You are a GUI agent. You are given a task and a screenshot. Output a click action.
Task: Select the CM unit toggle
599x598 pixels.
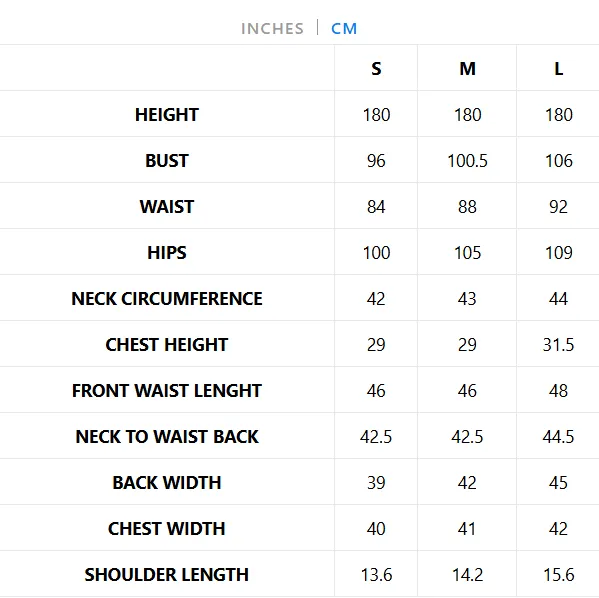click(344, 29)
